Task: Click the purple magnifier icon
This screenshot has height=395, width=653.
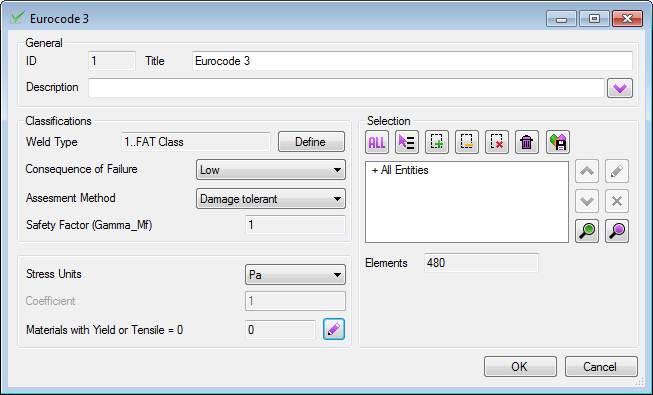Action: click(x=617, y=231)
